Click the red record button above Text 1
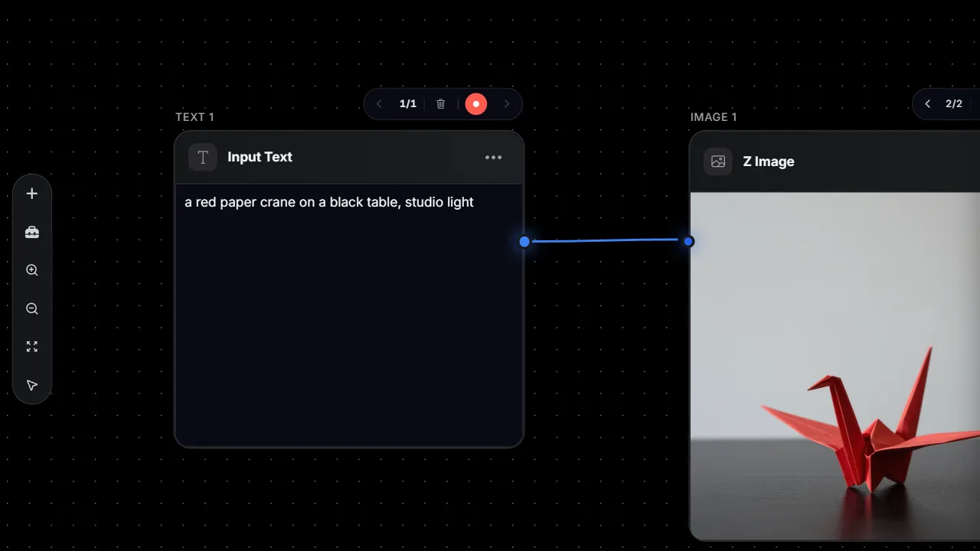 pyautogui.click(x=476, y=104)
